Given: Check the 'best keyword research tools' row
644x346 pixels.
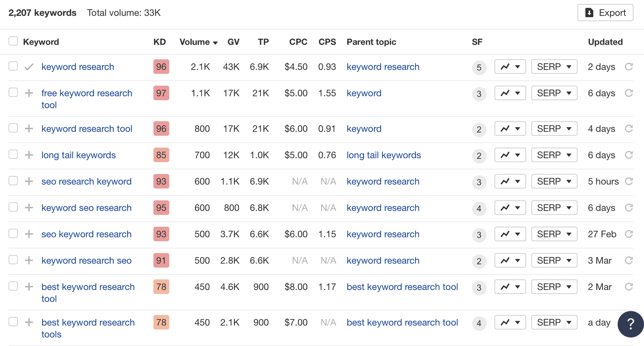Looking at the screenshot, I should [x=13, y=322].
